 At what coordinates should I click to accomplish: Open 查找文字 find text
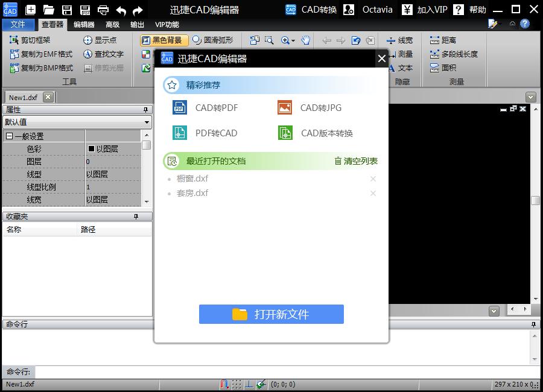pyautogui.click(x=103, y=54)
